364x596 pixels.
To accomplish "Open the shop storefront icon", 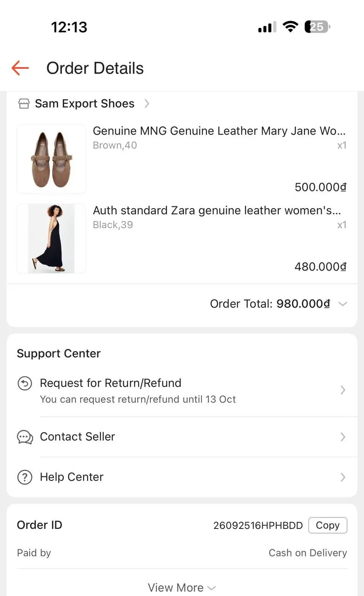I will coord(24,103).
